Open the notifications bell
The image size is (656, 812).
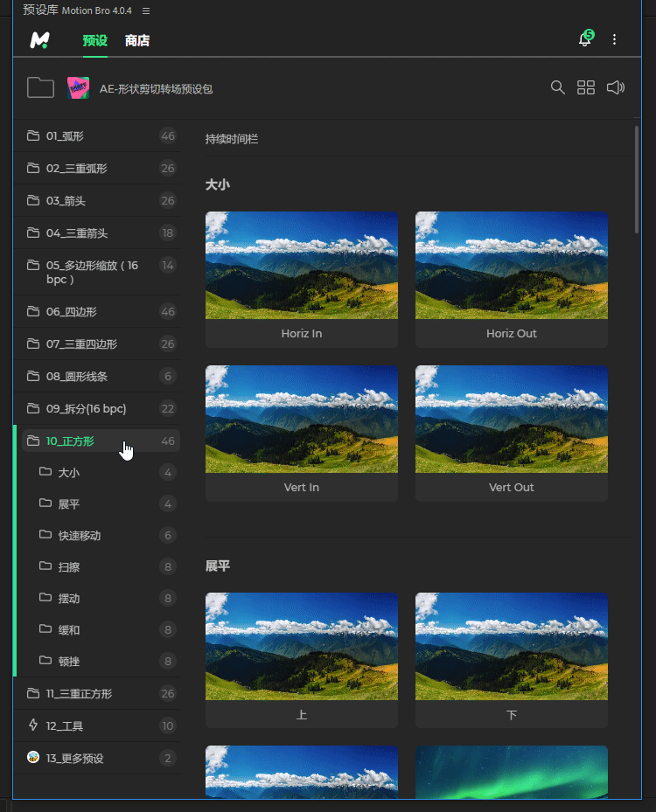tap(585, 38)
